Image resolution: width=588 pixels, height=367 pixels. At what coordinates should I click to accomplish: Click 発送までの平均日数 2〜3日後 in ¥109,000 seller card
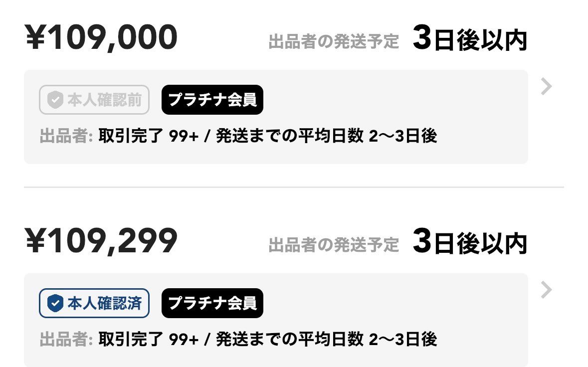tap(326, 136)
